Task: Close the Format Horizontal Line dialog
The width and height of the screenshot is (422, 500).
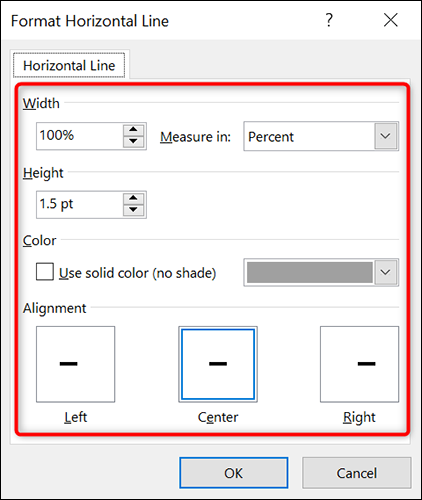Action: (x=391, y=20)
